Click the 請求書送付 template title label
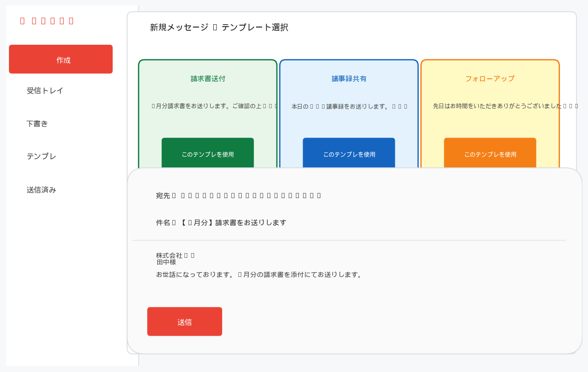Screen dimensions: 588x372 click(x=208, y=78)
